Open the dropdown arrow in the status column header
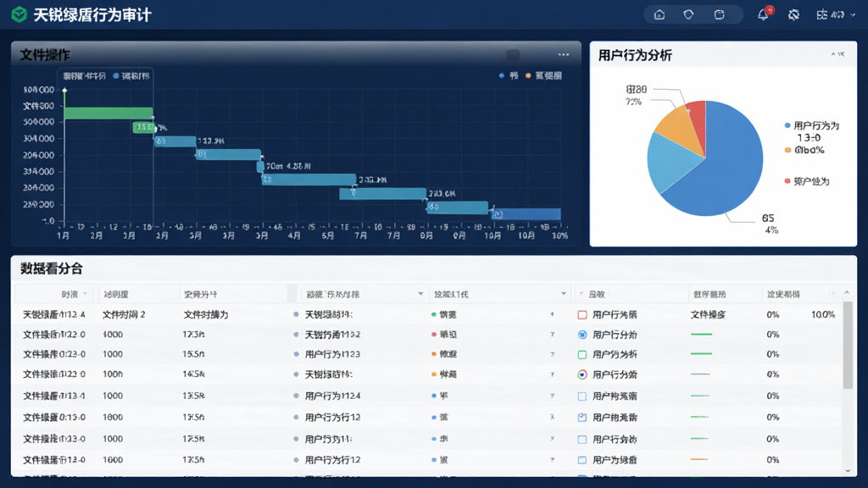This screenshot has width=868, height=488. pyautogui.click(x=564, y=294)
